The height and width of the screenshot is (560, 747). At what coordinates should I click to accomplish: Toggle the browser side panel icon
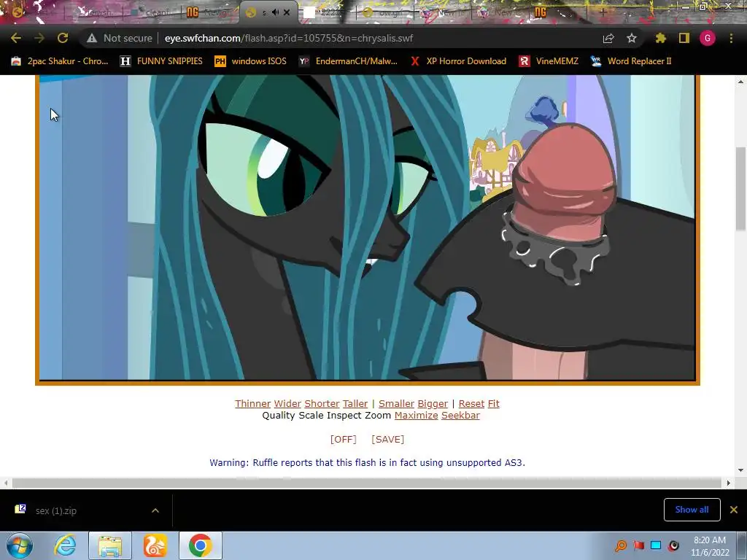(684, 38)
